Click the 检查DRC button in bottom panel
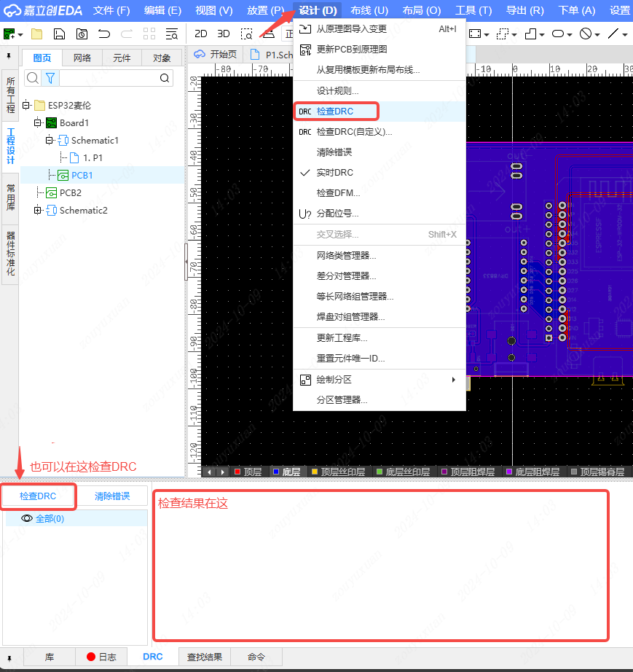 pos(38,496)
